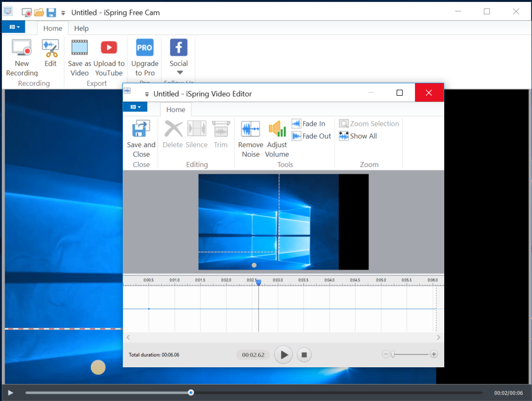Open the Edit tool in Free Cam
This screenshot has width=532, height=401.
pos(50,54)
